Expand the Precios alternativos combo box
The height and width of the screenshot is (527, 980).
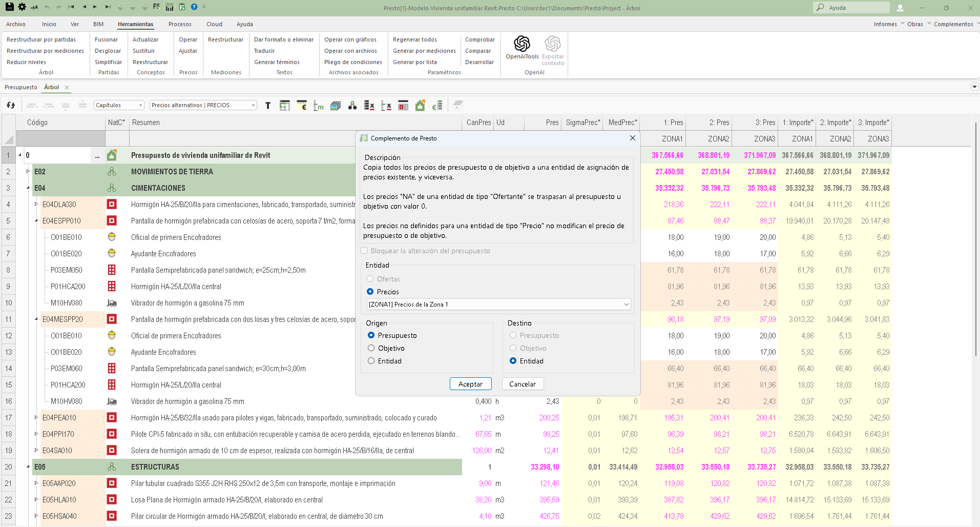203,105
